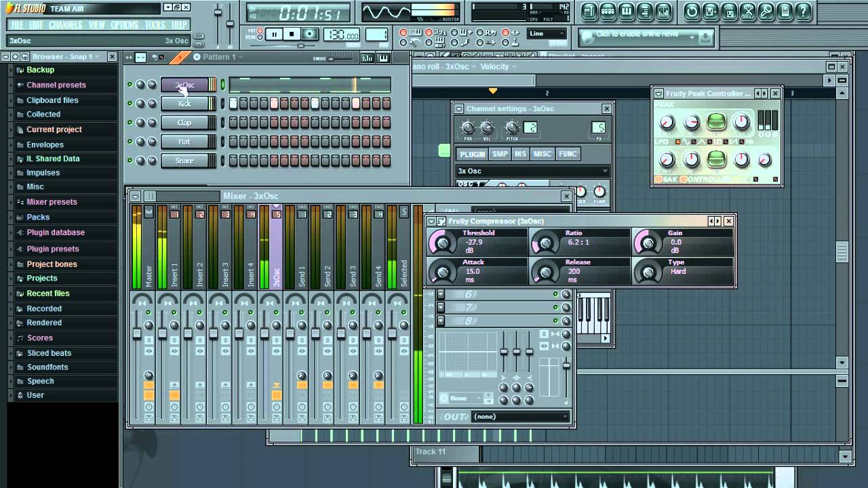This screenshot has width=868, height=488.
Task: Open the Channel presets browser folder
Action: (56, 85)
